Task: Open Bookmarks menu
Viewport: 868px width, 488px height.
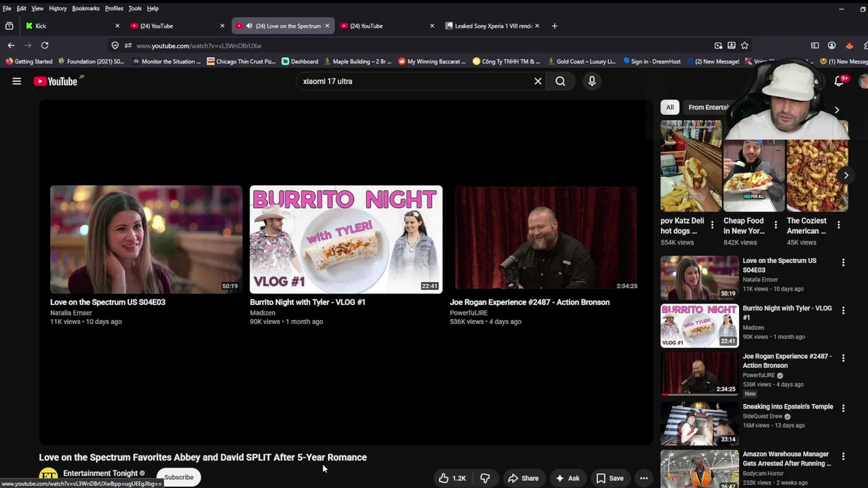Action: coord(85,8)
